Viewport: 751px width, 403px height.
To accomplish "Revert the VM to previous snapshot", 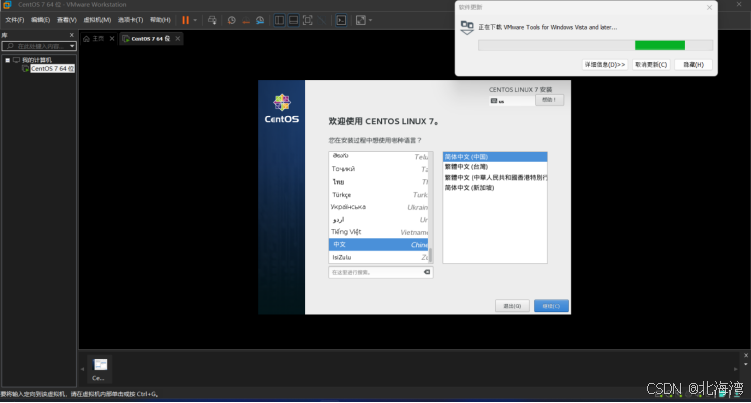I will (246, 20).
